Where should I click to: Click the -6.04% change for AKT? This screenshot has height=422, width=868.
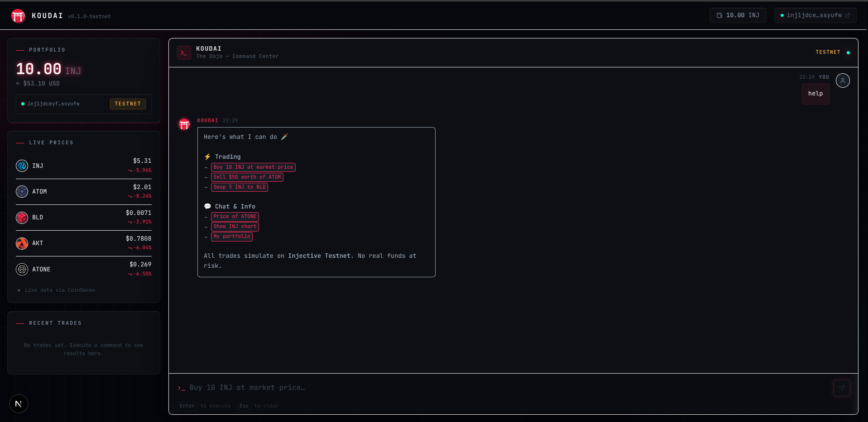140,248
